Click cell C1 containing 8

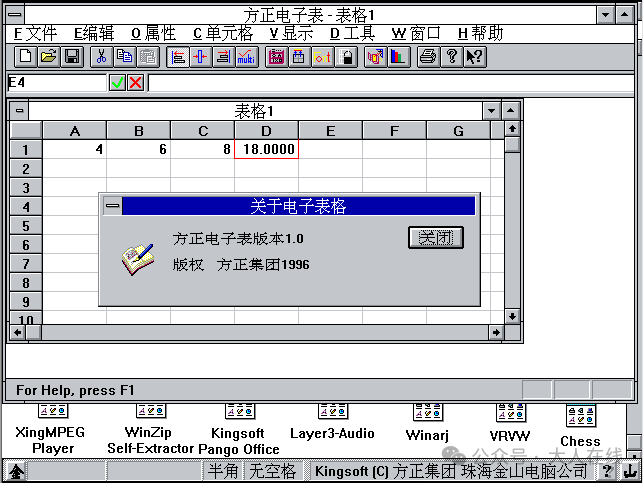click(x=203, y=149)
